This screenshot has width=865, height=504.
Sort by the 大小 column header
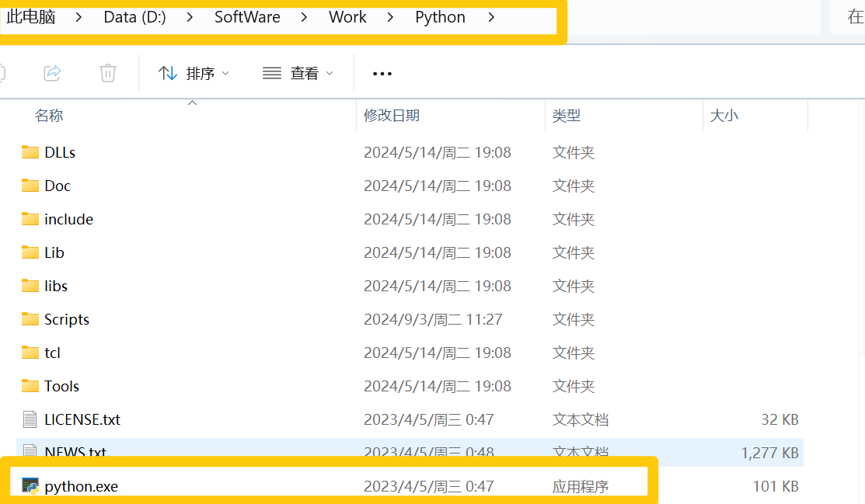pos(724,115)
